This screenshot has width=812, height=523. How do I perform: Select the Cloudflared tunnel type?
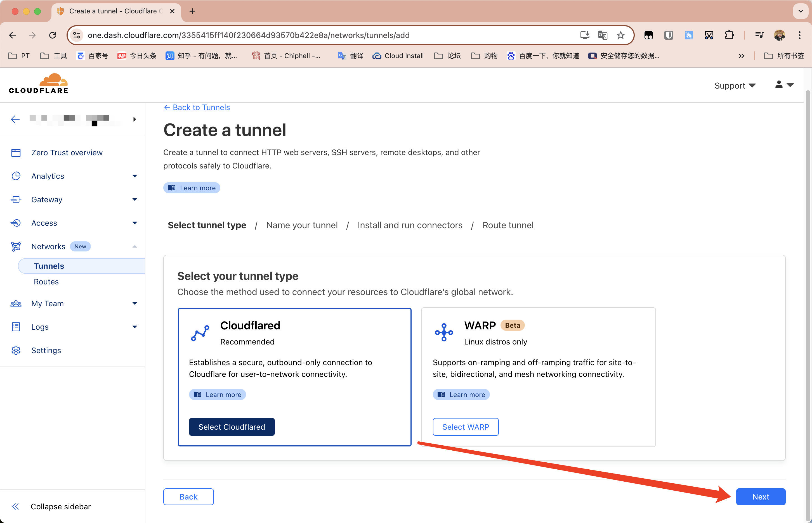tap(232, 427)
